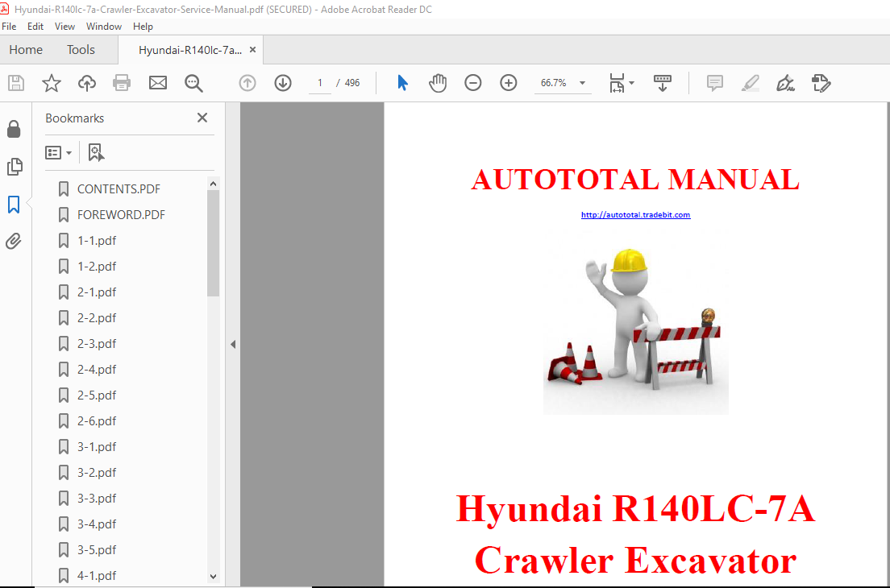The height and width of the screenshot is (588, 890).
Task: Click the find current bookmark icon
Action: [96, 152]
